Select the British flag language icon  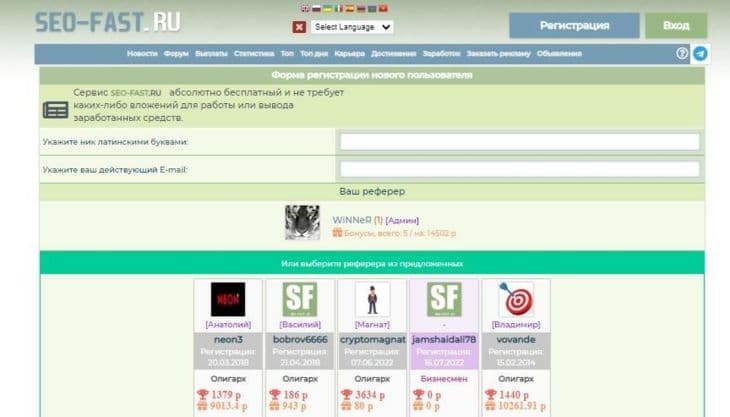point(305,8)
